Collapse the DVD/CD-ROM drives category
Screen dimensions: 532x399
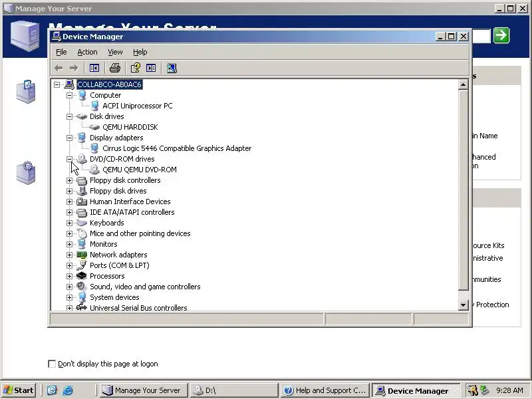point(69,159)
